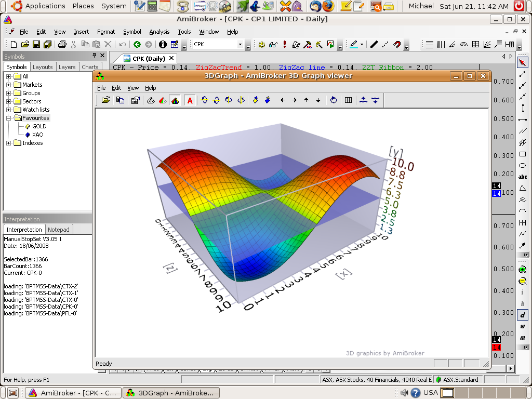Viewport: 532px width, 399px height.
Task: Select red arrow pointer tool in right toolbar
Action: point(523,62)
